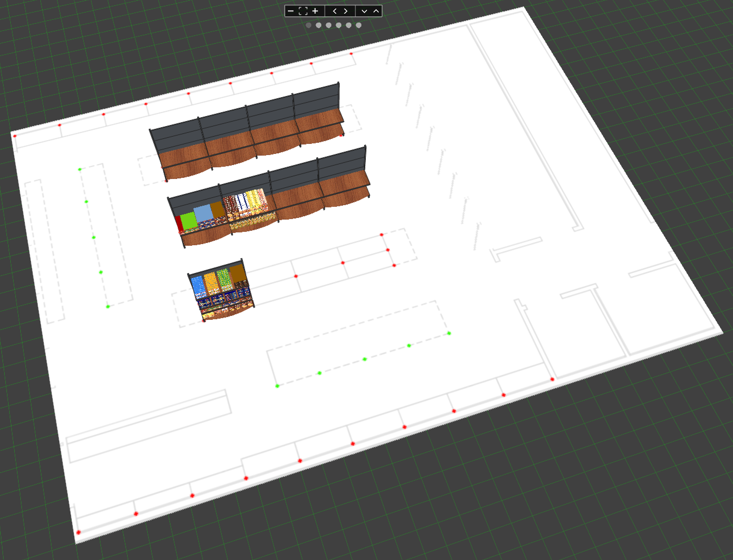This screenshot has width=733, height=560.
Task: Click the tall dashed fixture outline at left
Action: (45, 252)
